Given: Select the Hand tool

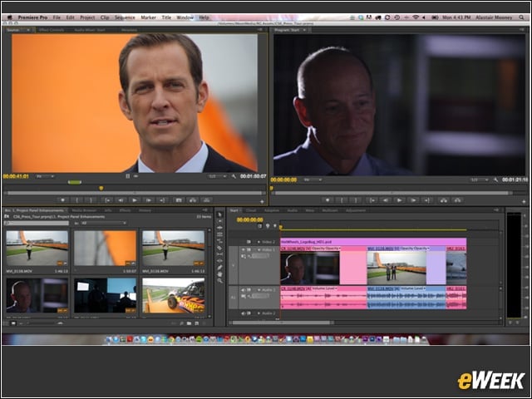Looking at the screenshot, I should coord(219,274).
